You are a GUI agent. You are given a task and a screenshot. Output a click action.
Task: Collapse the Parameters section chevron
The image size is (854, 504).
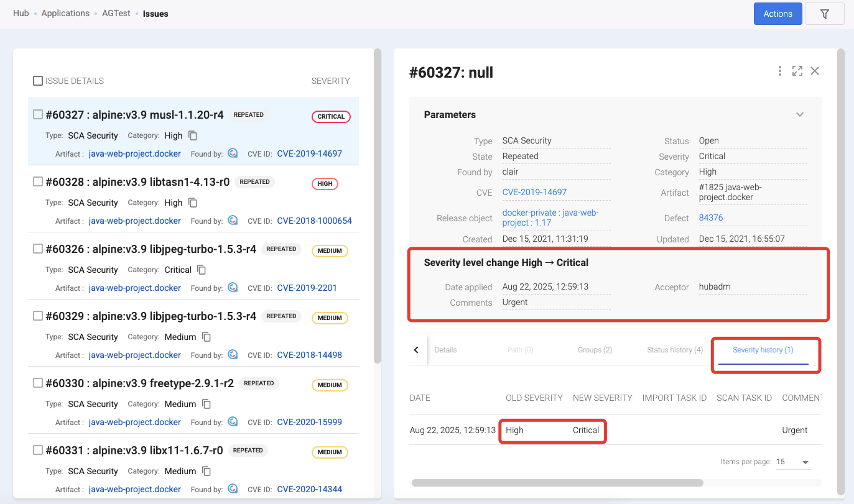800,114
